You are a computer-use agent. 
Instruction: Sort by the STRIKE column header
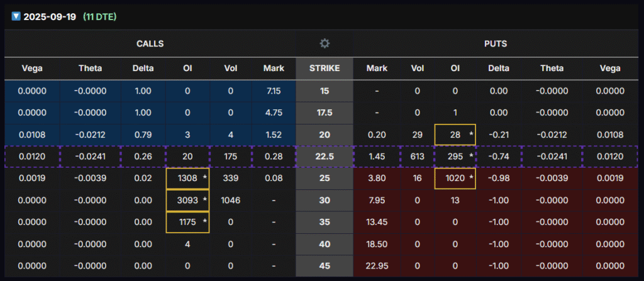point(325,68)
